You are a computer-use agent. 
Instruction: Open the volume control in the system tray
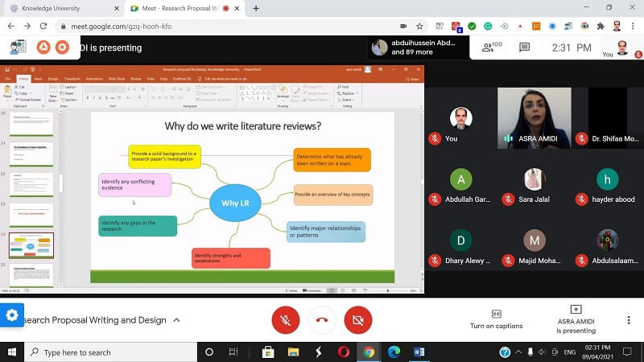pyautogui.click(x=542, y=352)
